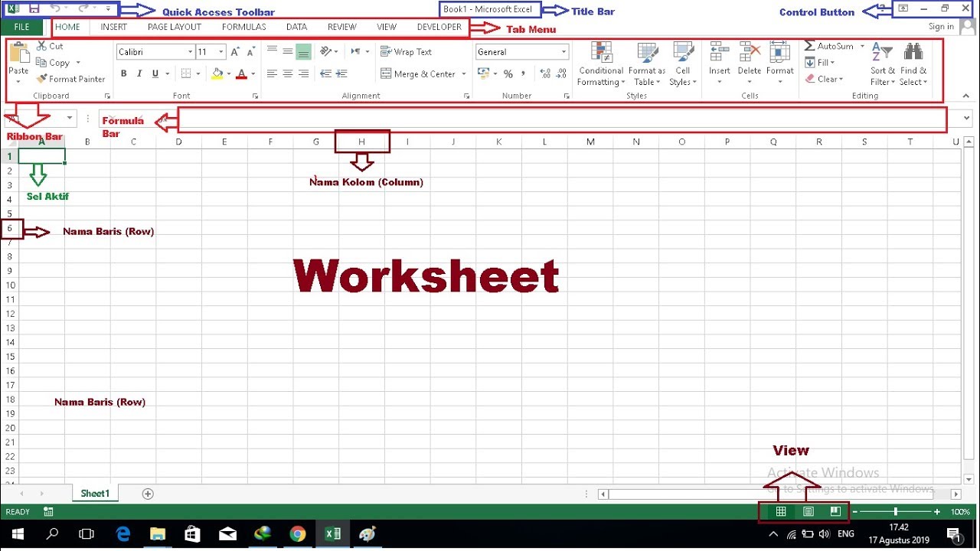Click Decrease Indent icon
This screenshot has width=980, height=551.
click(325, 74)
